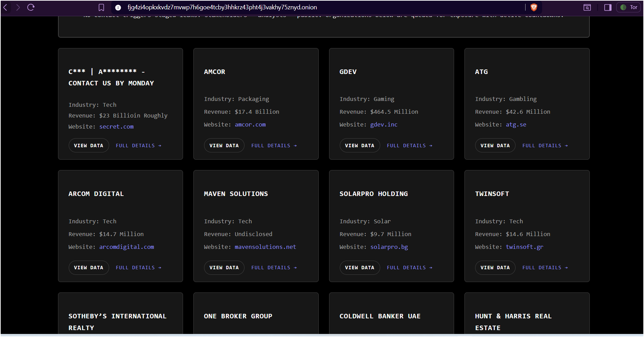Bookmark this page with the bookmark icon

tap(101, 7)
